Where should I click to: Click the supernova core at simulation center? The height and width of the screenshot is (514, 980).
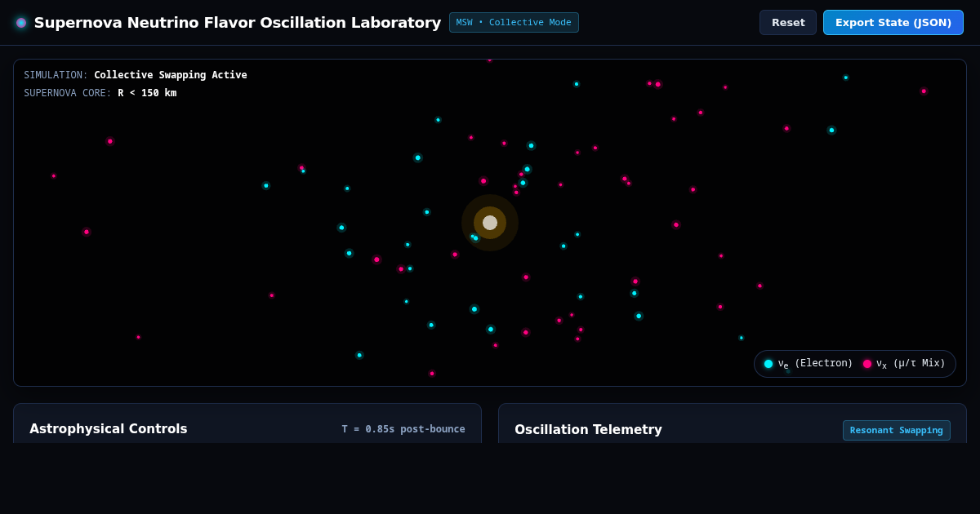(490, 223)
